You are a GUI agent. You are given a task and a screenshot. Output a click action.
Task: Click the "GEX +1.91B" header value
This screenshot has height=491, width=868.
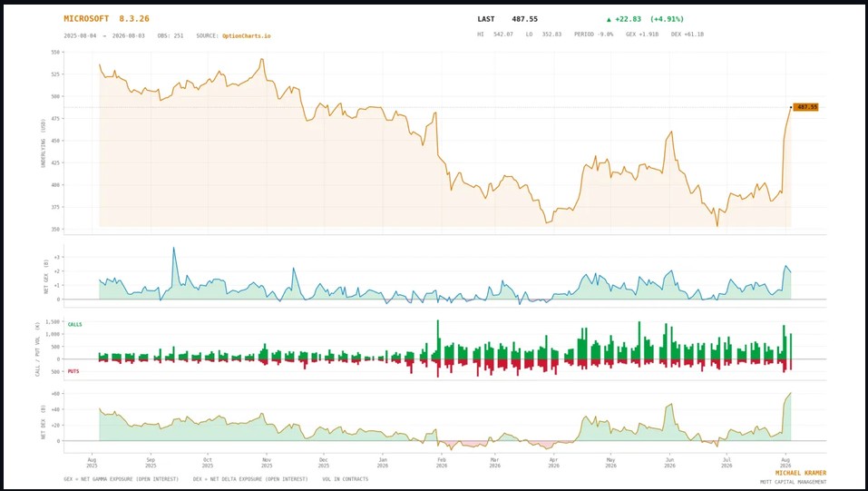(642, 34)
